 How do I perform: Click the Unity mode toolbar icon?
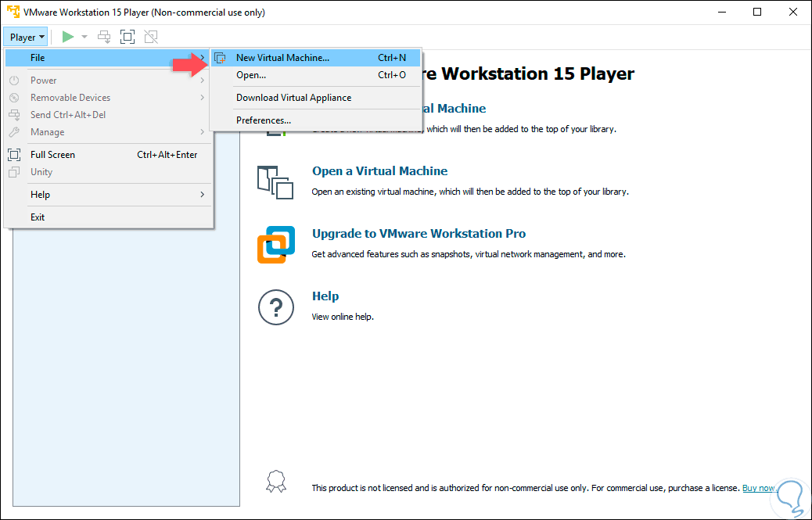(x=151, y=37)
